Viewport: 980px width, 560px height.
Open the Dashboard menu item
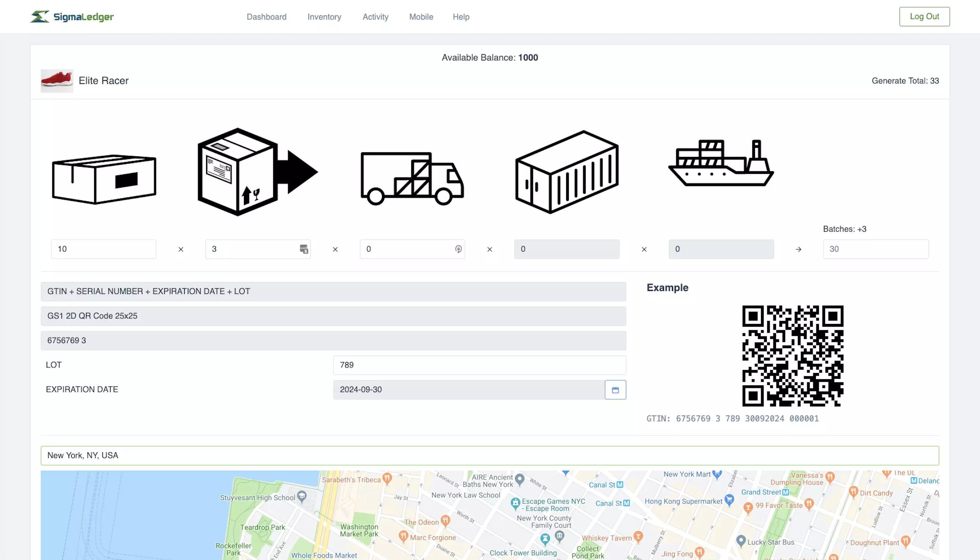tap(266, 17)
